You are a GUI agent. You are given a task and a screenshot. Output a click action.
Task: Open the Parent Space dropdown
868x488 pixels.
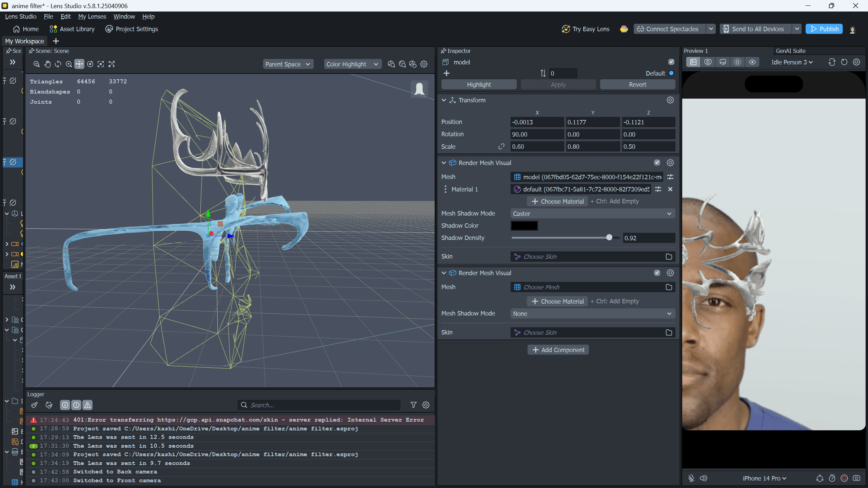(x=288, y=64)
